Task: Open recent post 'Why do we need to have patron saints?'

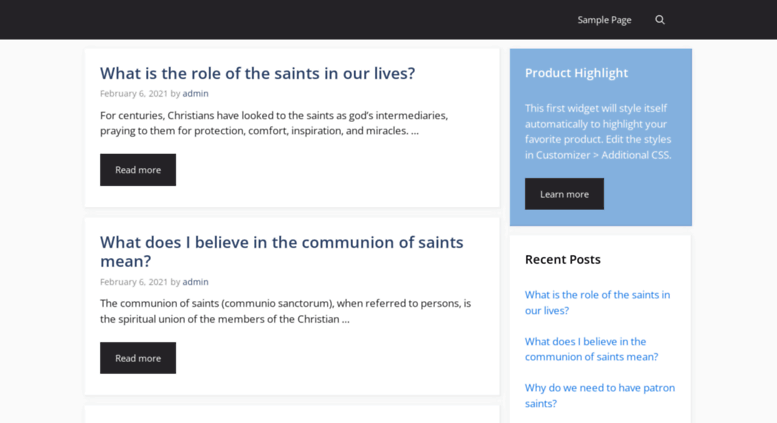Action: tap(600, 395)
